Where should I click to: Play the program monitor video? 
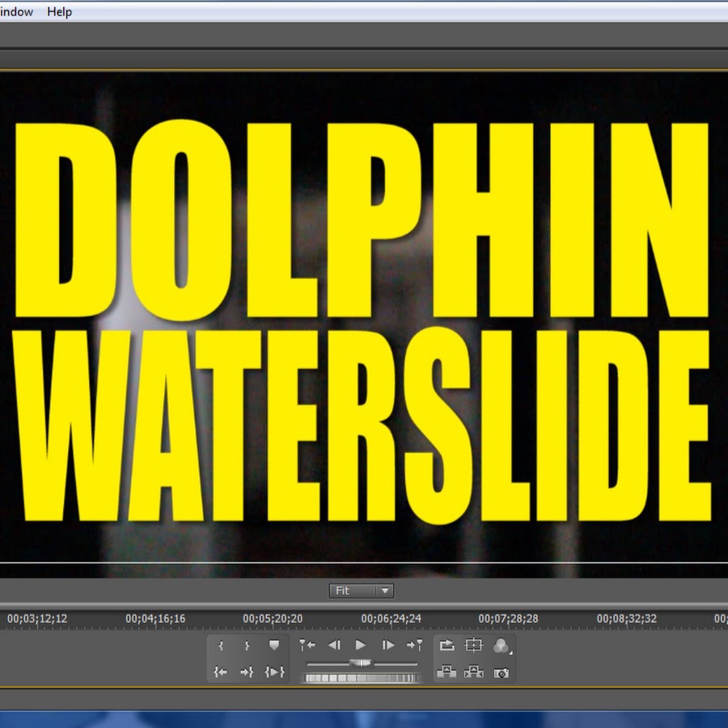coord(360,645)
